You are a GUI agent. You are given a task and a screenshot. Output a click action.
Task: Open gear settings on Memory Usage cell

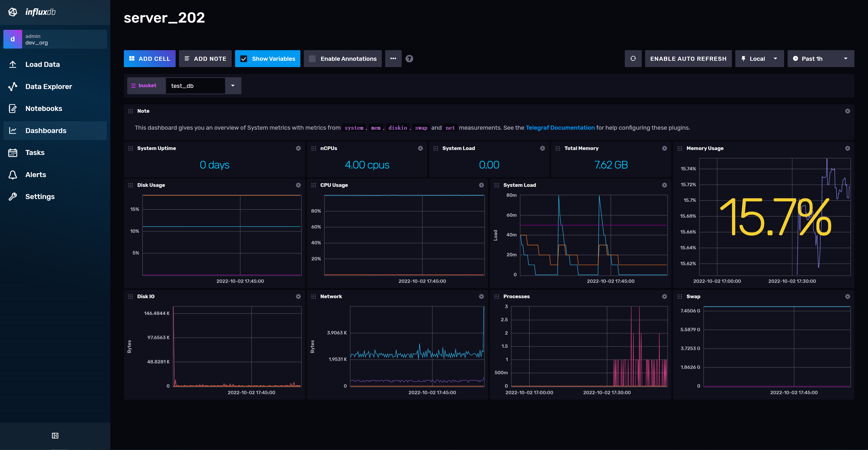point(847,149)
